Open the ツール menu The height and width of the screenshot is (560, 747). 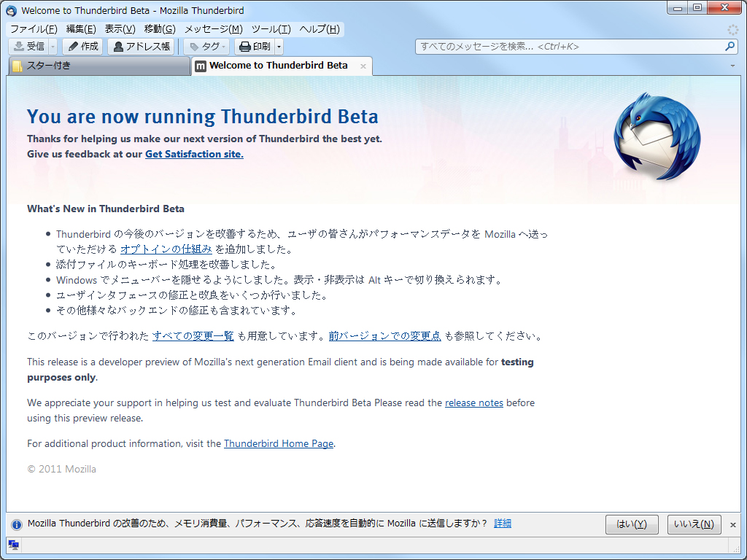[271, 28]
